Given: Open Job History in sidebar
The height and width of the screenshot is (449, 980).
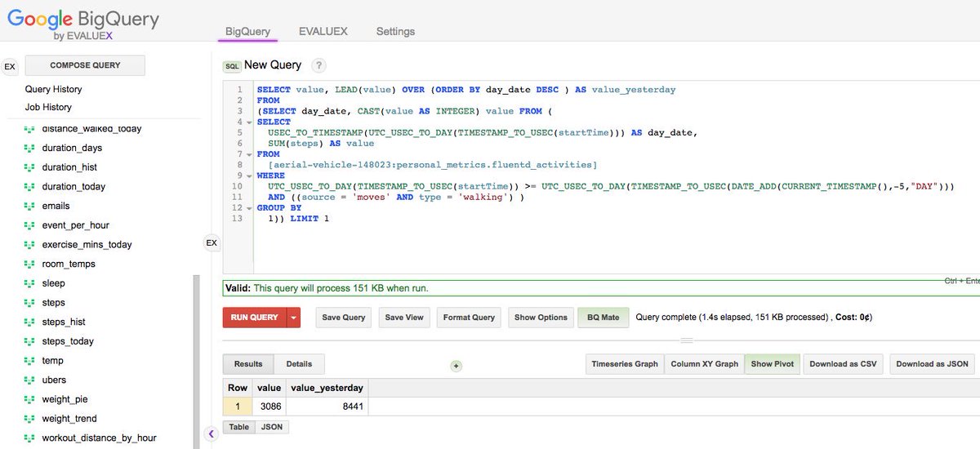Looking at the screenshot, I should coord(48,107).
